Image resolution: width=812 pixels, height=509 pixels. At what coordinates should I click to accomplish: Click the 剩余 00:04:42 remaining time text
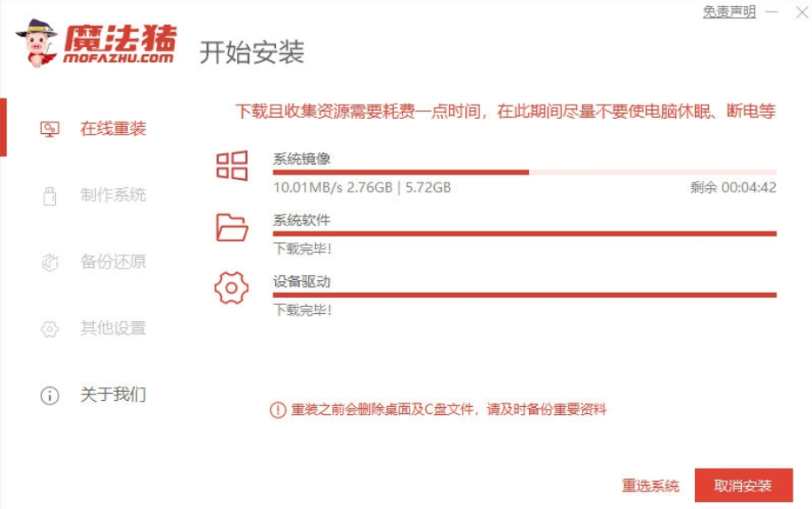[x=733, y=188]
